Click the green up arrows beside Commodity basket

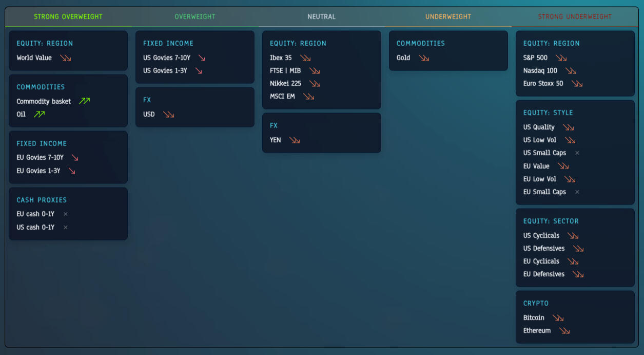coord(85,101)
